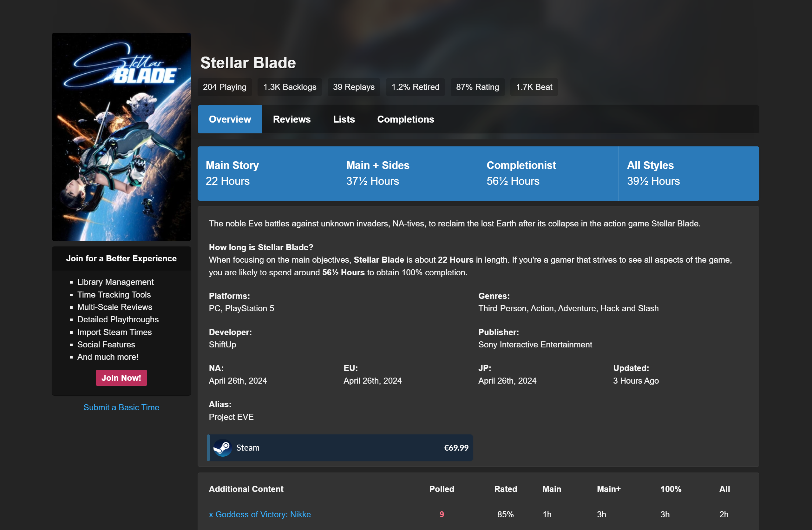Open x Goddess of Victory: Nikke link
This screenshot has width=812, height=530.
point(260,514)
